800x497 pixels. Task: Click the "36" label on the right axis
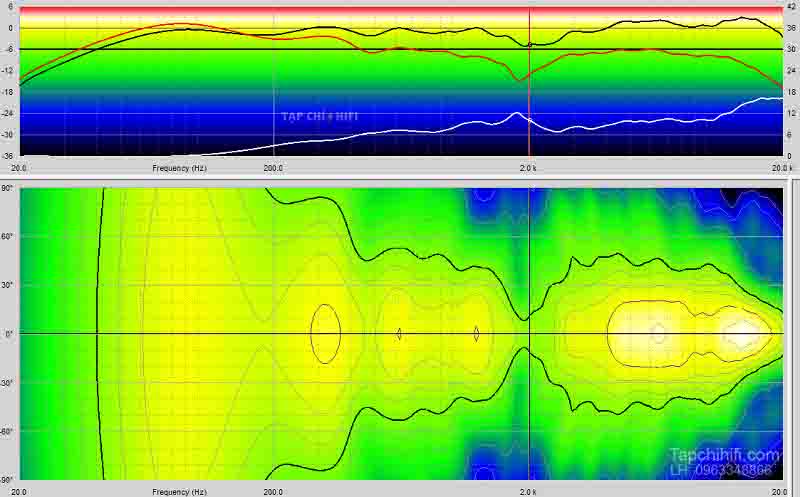(791, 28)
